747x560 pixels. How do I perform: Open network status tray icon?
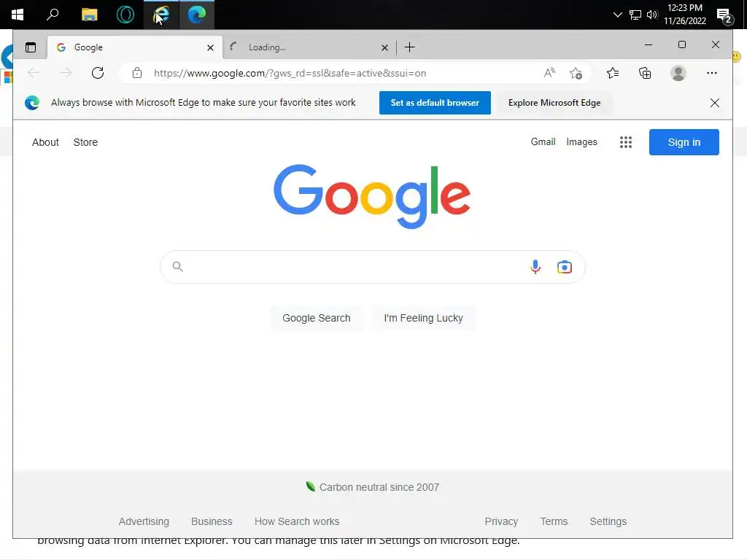pyautogui.click(x=635, y=15)
